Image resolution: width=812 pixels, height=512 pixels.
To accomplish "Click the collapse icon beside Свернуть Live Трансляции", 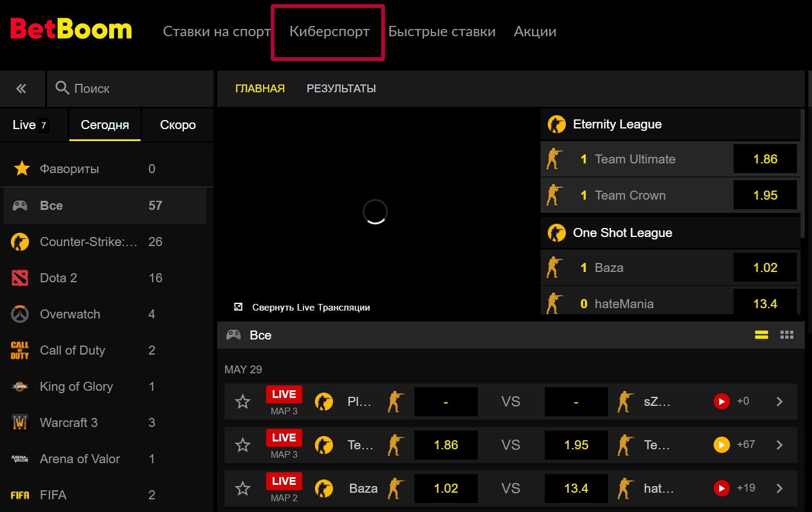I will pyautogui.click(x=238, y=307).
